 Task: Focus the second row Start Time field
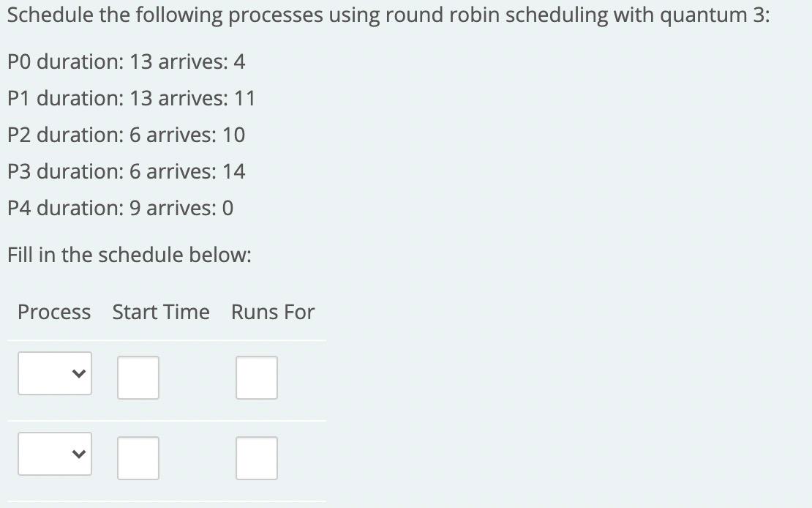[x=138, y=457]
